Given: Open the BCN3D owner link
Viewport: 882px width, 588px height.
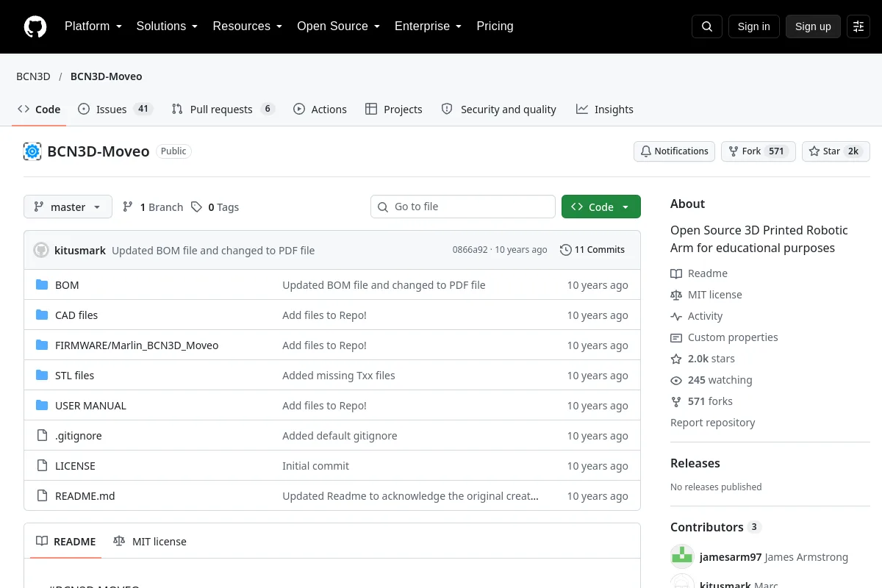Looking at the screenshot, I should pos(33,76).
